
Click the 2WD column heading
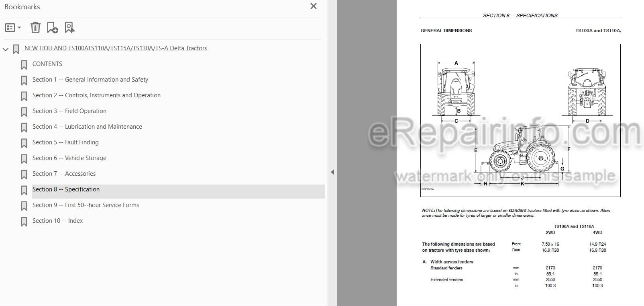(550, 232)
